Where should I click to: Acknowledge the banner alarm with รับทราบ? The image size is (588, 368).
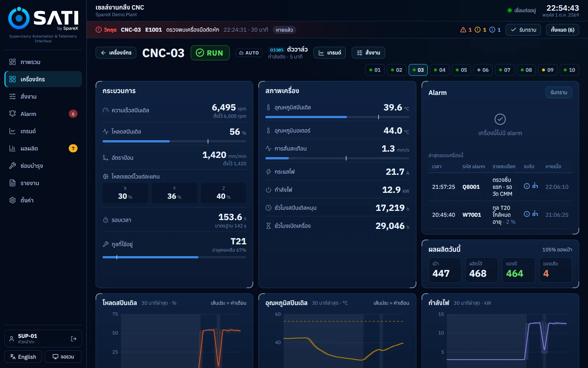pyautogui.click(x=523, y=30)
